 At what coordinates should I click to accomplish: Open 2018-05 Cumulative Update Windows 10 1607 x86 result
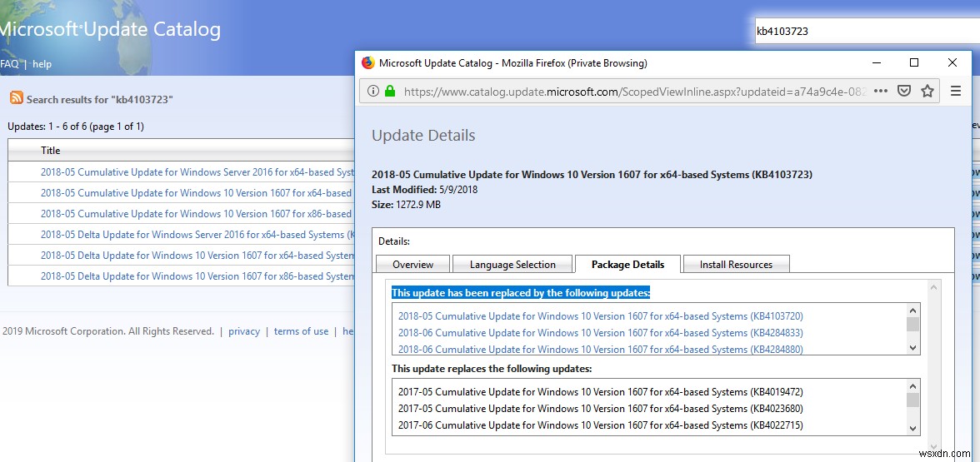coord(197,213)
